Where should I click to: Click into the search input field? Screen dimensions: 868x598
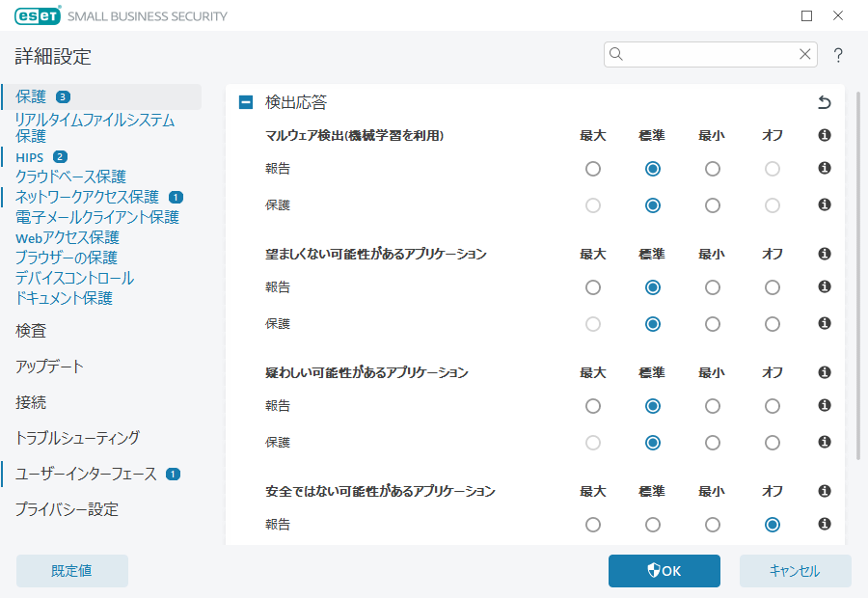pyautogui.click(x=710, y=55)
